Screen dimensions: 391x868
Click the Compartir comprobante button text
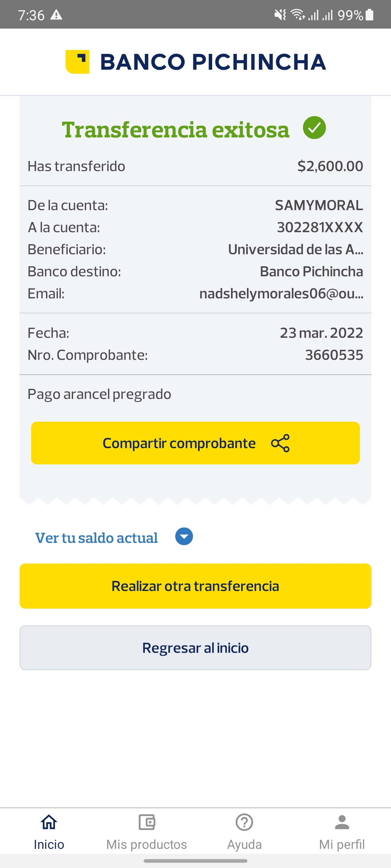(x=179, y=443)
